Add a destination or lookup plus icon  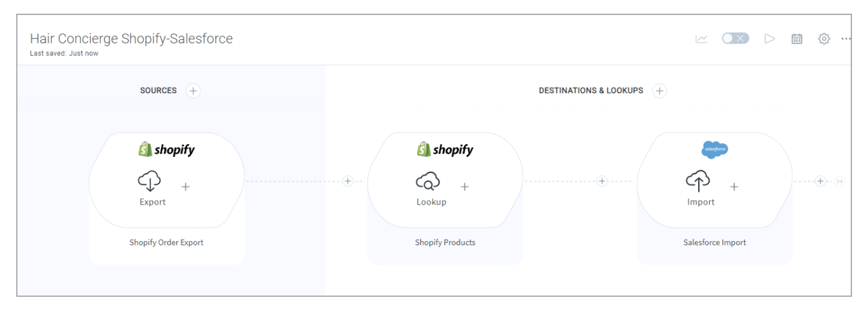tap(659, 91)
